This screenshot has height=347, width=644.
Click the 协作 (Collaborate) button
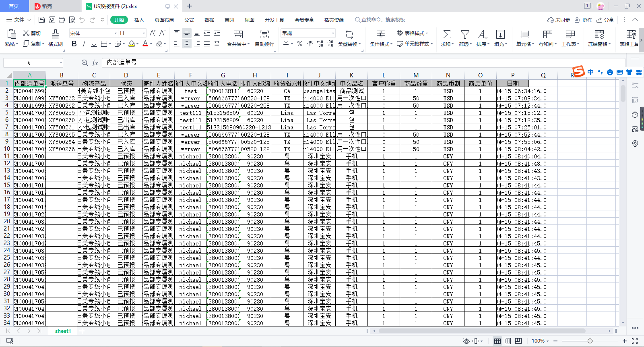pos(584,20)
